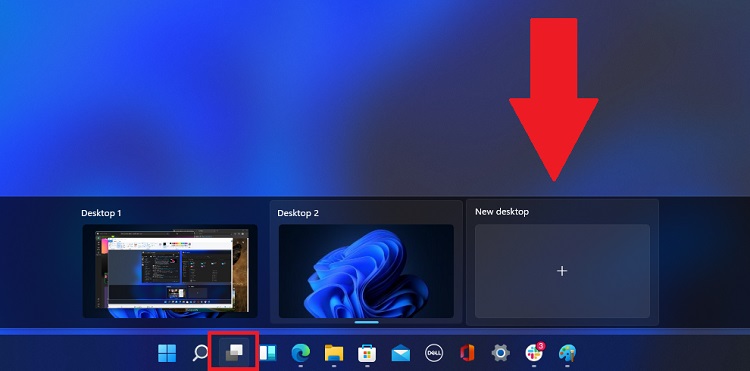The width and height of the screenshot is (750, 371).
Task: Open the Paint app from the taskbar
Action: pos(567,353)
